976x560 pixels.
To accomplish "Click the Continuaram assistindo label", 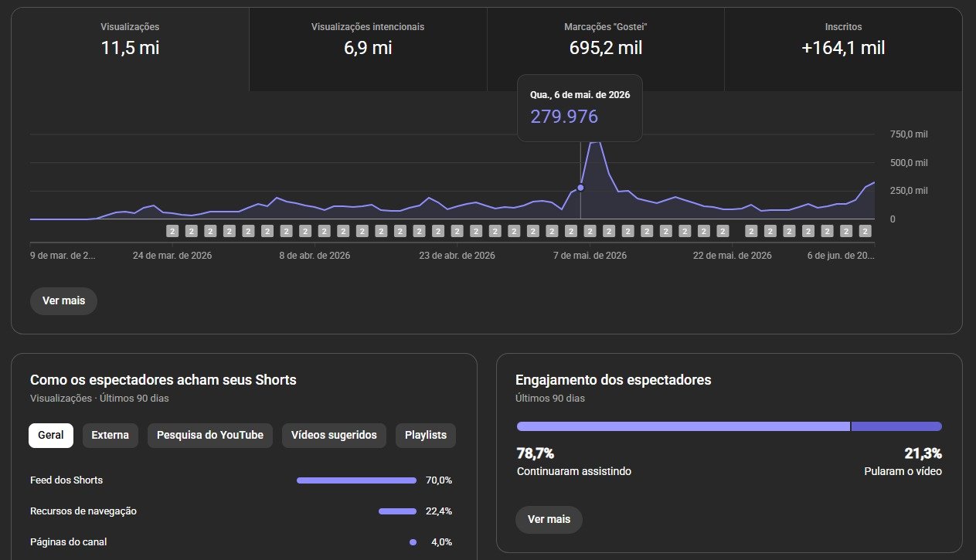I will pyautogui.click(x=574, y=471).
